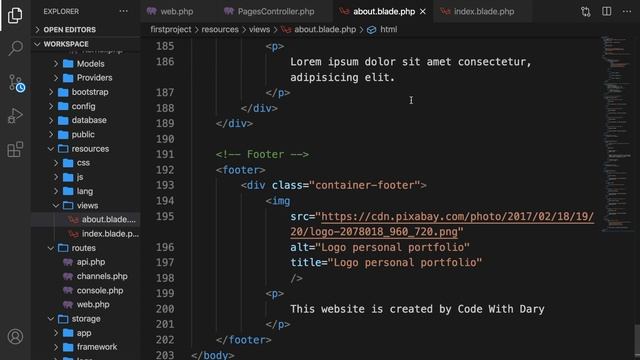The width and height of the screenshot is (640, 360).
Task: Click the Footer comment on line 191
Action: [x=262, y=154]
